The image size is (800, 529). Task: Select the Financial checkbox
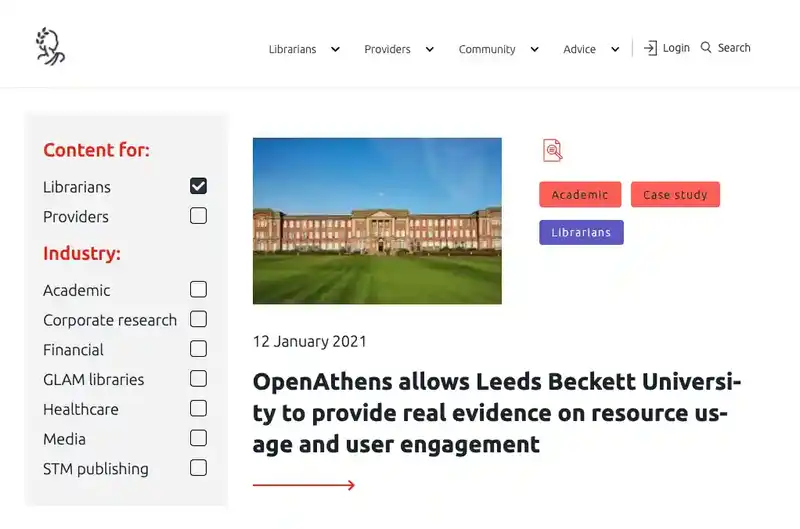[x=198, y=349]
